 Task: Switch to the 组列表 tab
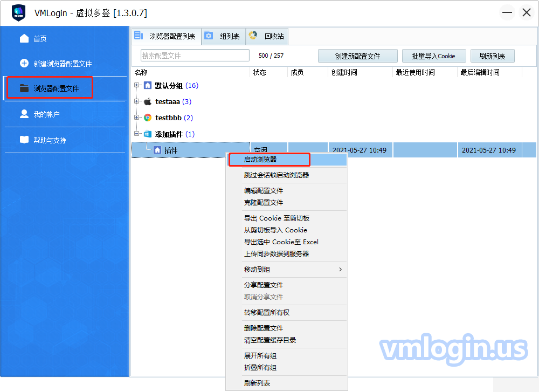(x=224, y=37)
